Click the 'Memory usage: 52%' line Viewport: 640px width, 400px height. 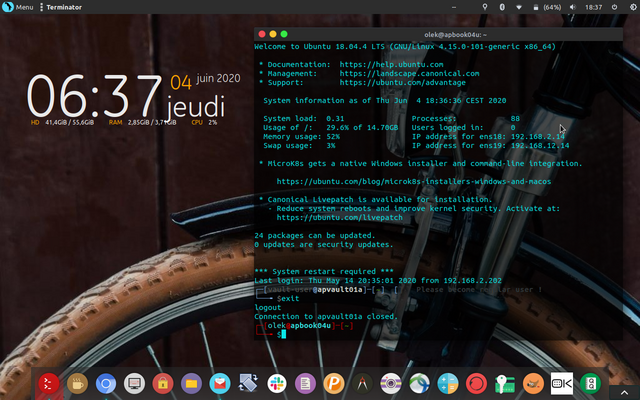click(x=302, y=137)
